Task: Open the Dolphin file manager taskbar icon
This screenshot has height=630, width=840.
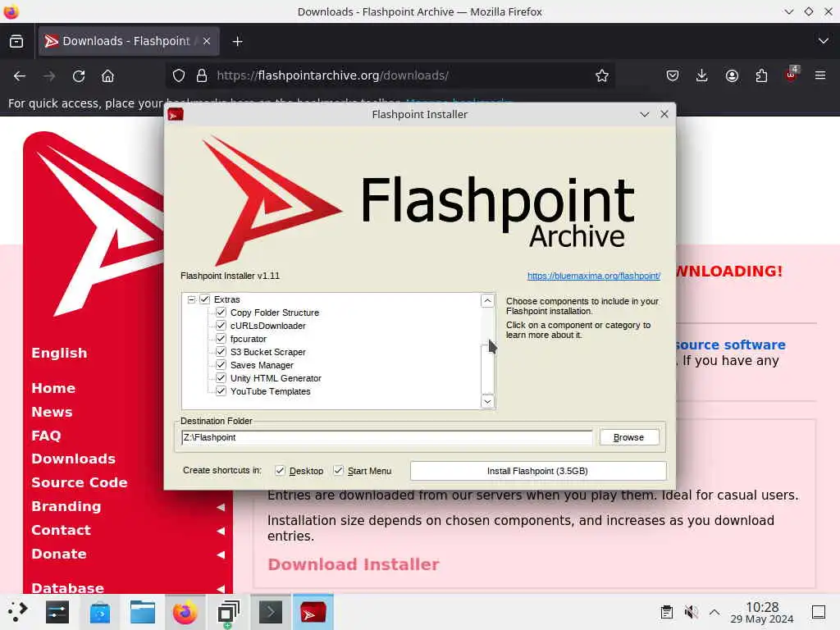Action: click(143, 612)
